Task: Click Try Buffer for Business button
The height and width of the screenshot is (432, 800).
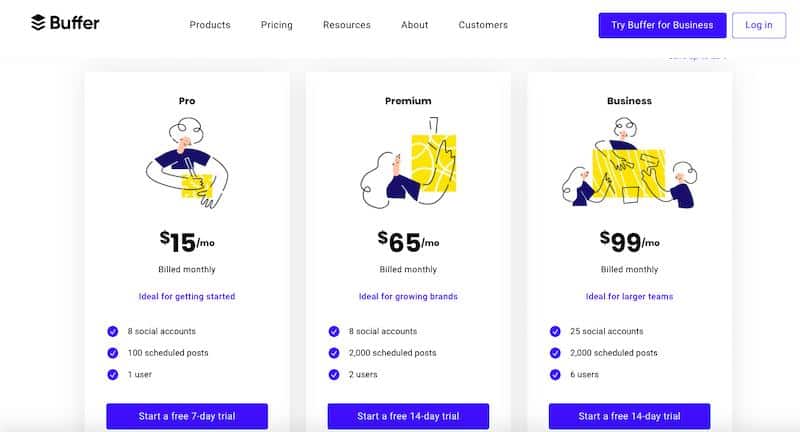Action: (x=662, y=25)
